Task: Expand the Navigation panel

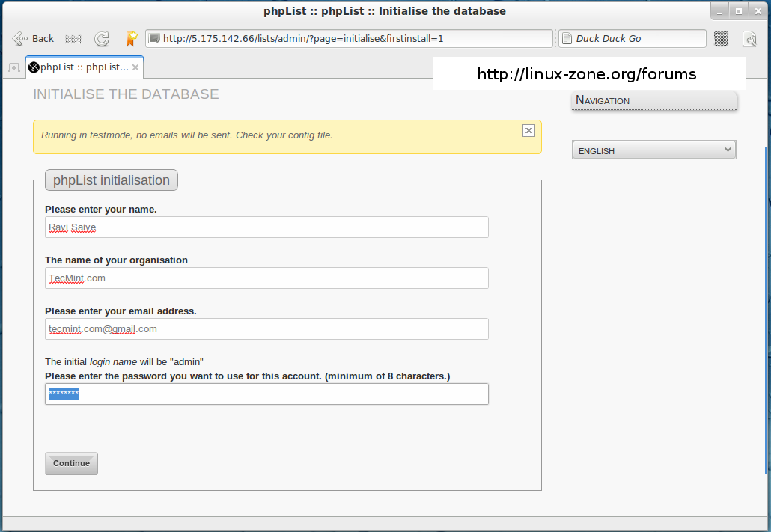Action: pos(653,100)
